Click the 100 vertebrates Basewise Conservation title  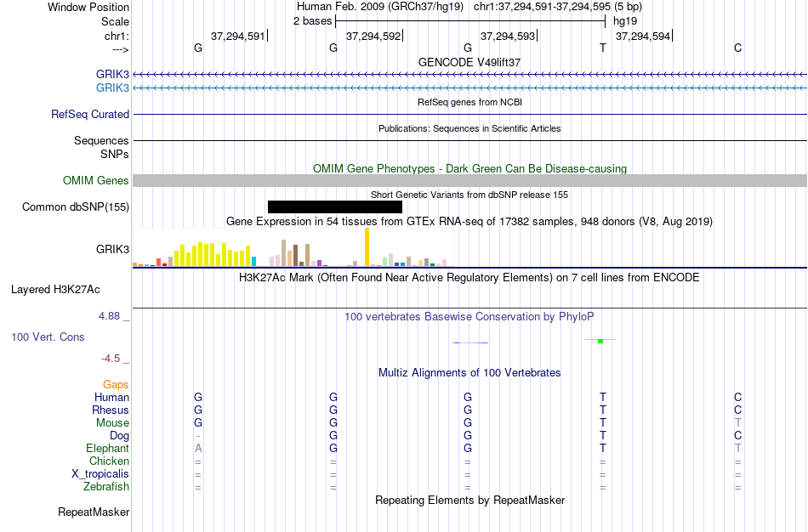tap(469, 317)
